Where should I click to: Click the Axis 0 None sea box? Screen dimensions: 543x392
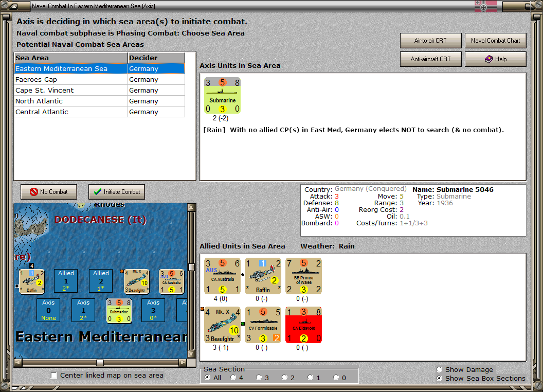48,310
